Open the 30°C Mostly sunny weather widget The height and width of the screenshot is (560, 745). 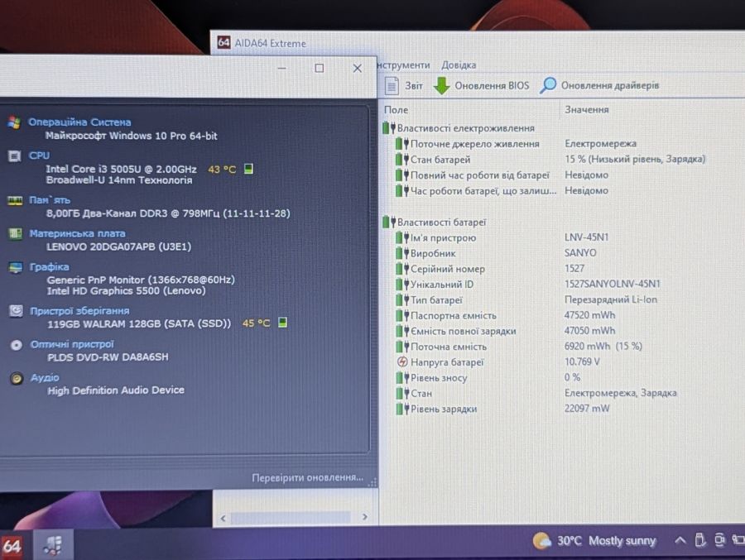click(x=594, y=540)
